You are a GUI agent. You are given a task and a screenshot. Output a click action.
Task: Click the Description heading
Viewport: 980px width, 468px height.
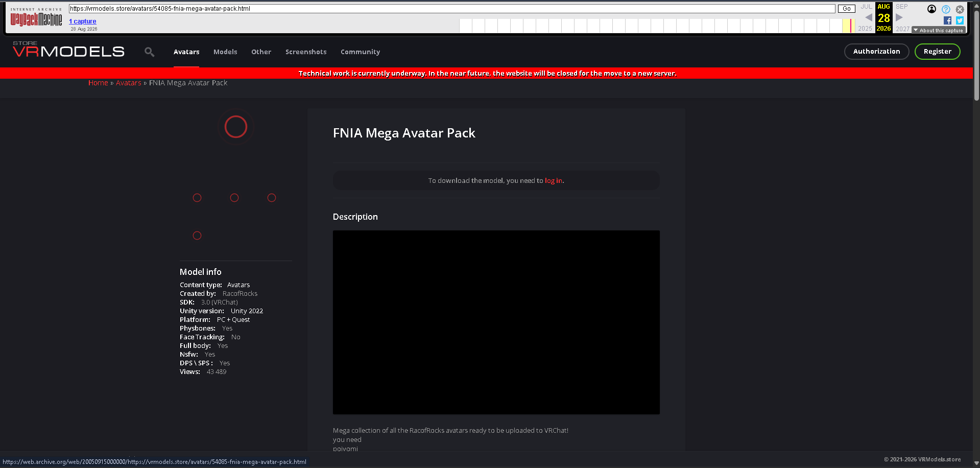(x=355, y=217)
